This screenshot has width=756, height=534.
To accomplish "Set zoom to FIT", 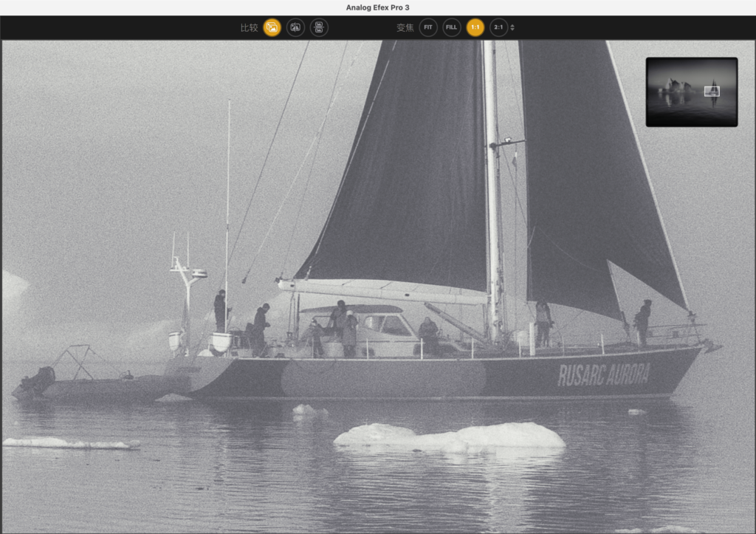I will click(x=428, y=27).
